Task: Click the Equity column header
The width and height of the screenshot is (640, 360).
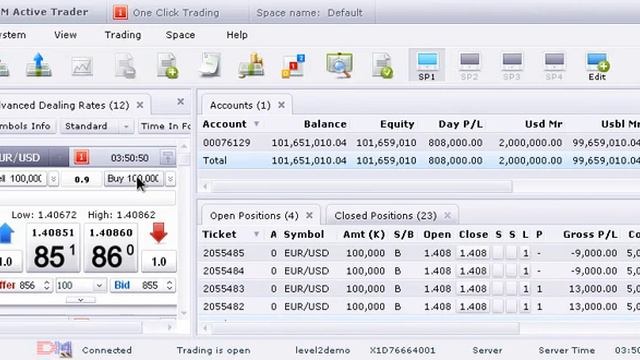Action: coord(397,124)
